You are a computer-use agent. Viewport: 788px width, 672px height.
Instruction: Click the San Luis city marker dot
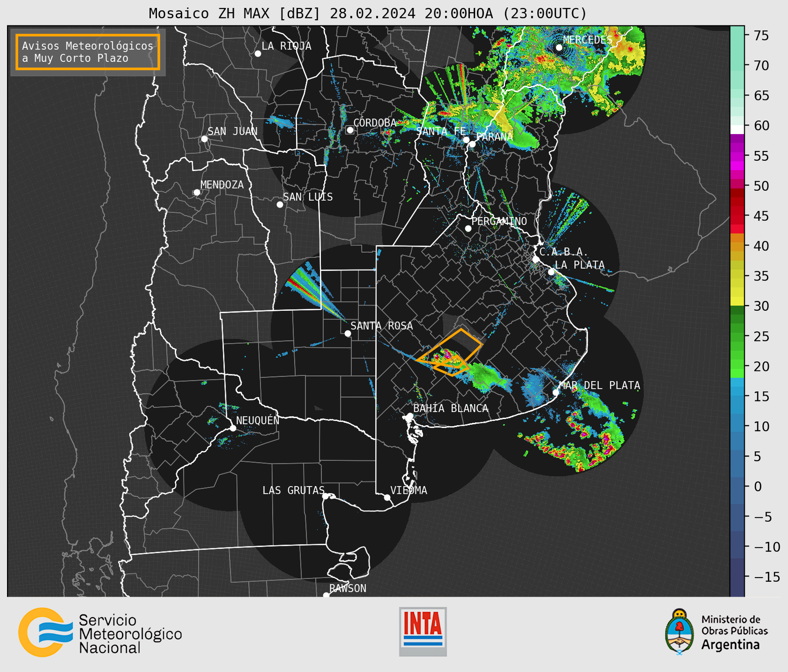(x=280, y=205)
